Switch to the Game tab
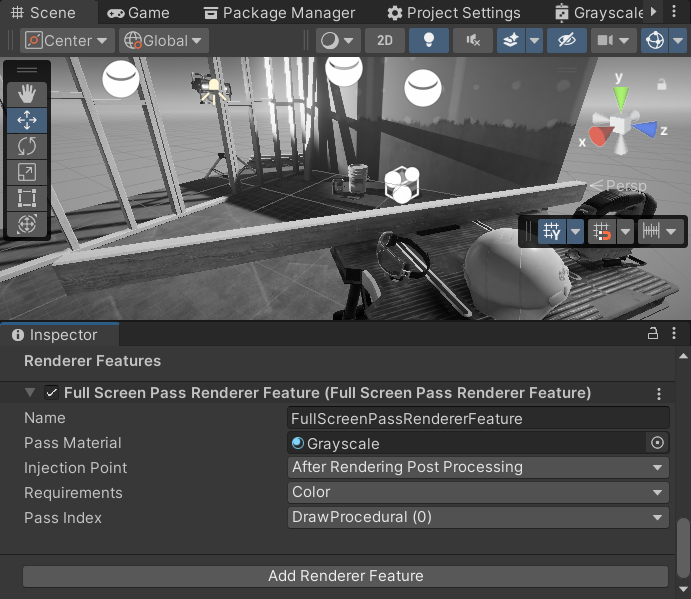The width and height of the screenshot is (691, 599). [139, 13]
